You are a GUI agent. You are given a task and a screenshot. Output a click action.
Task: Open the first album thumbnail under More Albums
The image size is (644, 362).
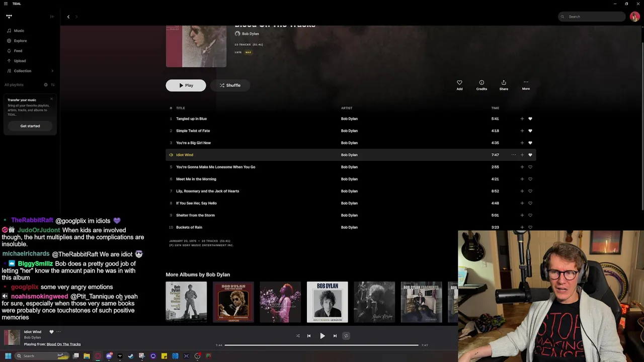pyautogui.click(x=186, y=302)
